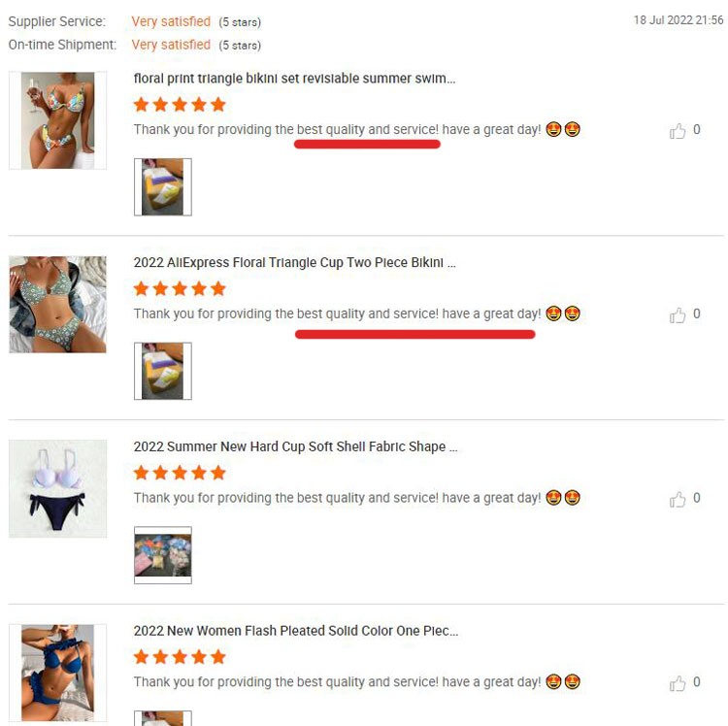The height and width of the screenshot is (726, 728).
Task: Click the five-star rating of first review
Action: 180,105
